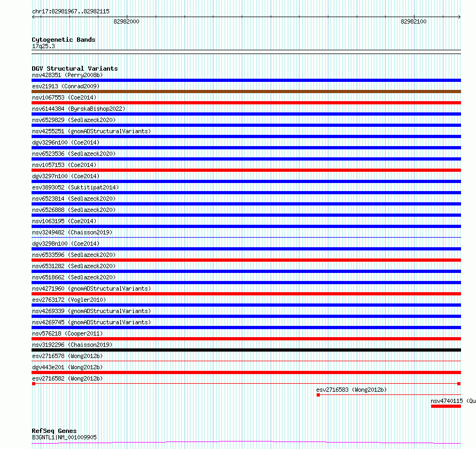Open dgv443e201 (Wong2012b) variant
The image size is (476, 449).
pyautogui.click(x=67, y=367)
